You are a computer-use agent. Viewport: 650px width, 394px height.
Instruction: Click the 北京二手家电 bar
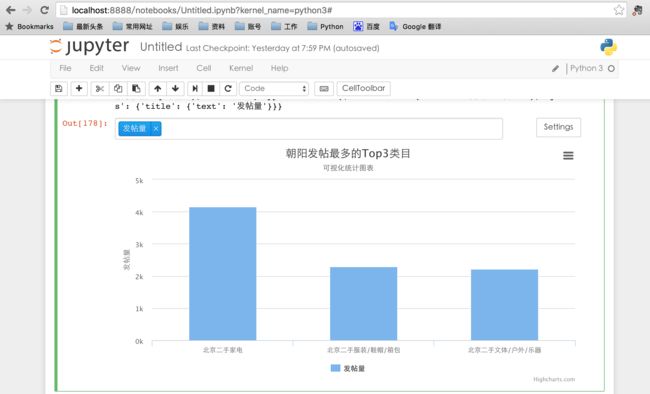click(223, 274)
